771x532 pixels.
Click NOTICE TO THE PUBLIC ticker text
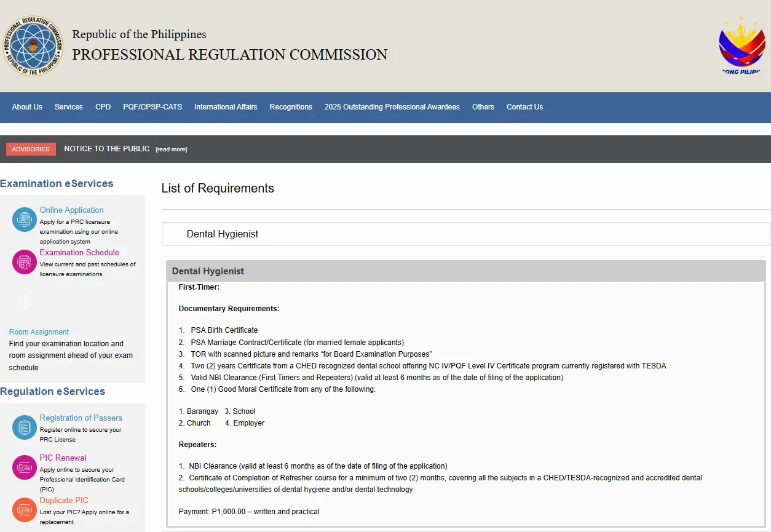(x=107, y=149)
